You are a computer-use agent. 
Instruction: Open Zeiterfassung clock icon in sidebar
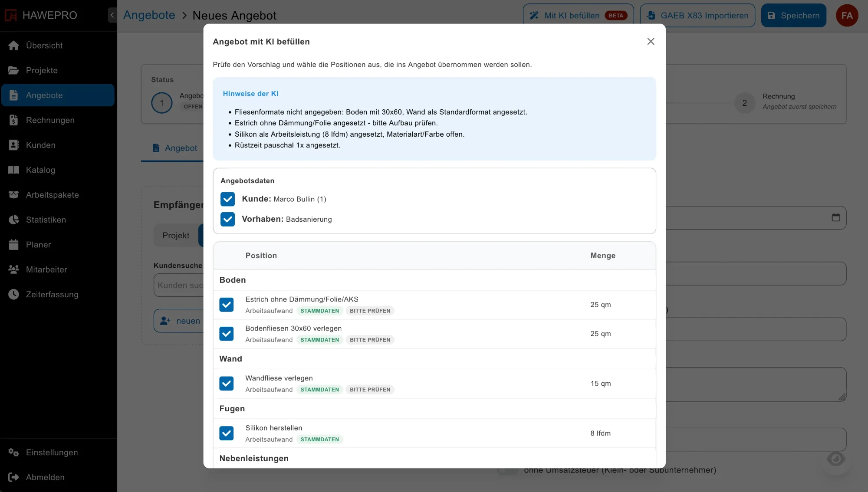click(14, 294)
